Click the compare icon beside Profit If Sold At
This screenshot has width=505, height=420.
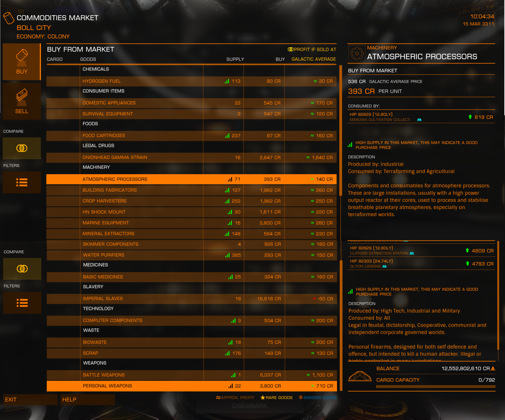click(290, 49)
